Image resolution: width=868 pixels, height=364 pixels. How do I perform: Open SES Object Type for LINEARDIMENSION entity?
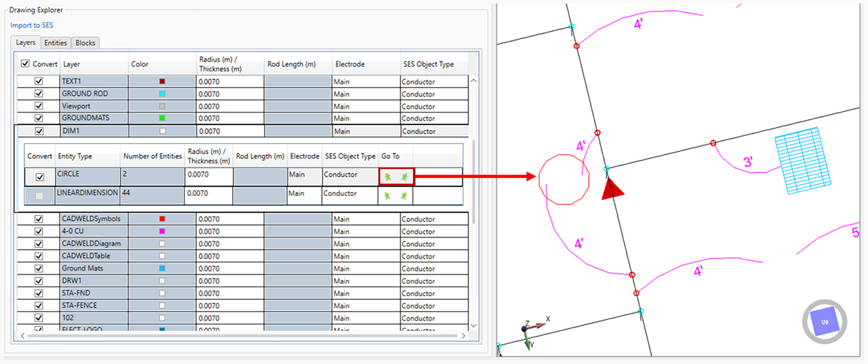tap(349, 196)
